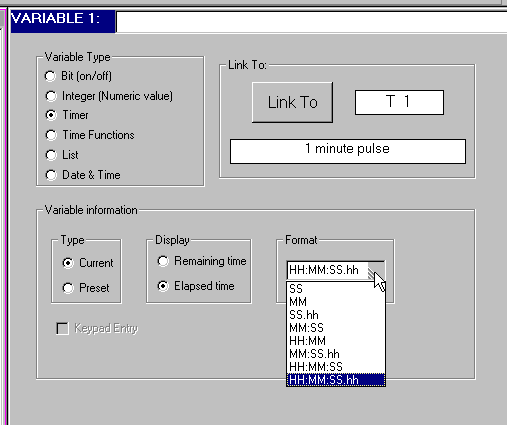Select MM:SS.hh format entry
The width and height of the screenshot is (507, 425).
(336, 354)
